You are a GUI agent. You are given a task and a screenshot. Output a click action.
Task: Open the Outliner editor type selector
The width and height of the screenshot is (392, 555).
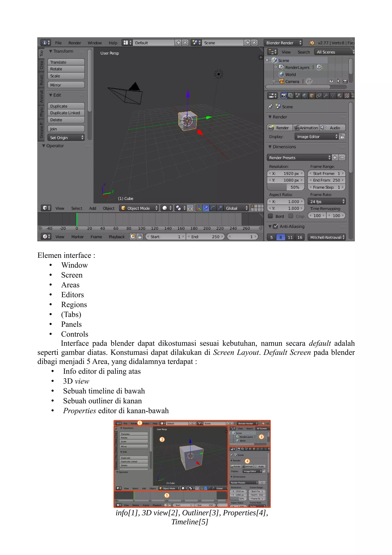272,52
